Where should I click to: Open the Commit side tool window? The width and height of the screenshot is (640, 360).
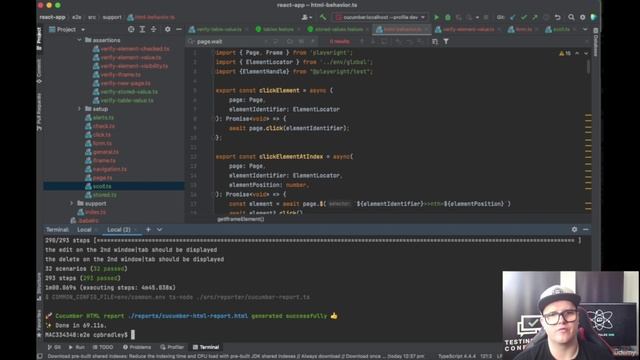coord(39,71)
